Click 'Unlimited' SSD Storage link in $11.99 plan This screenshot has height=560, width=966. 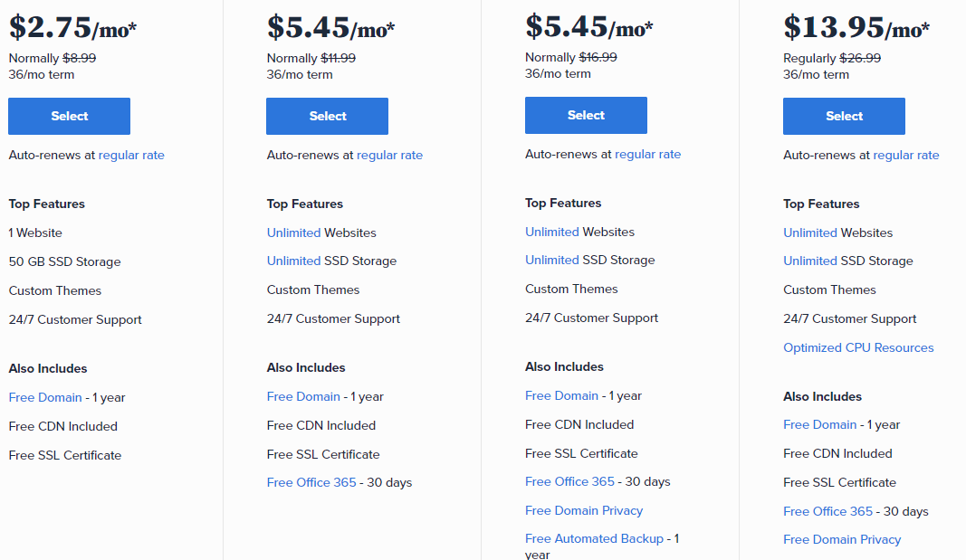point(293,261)
